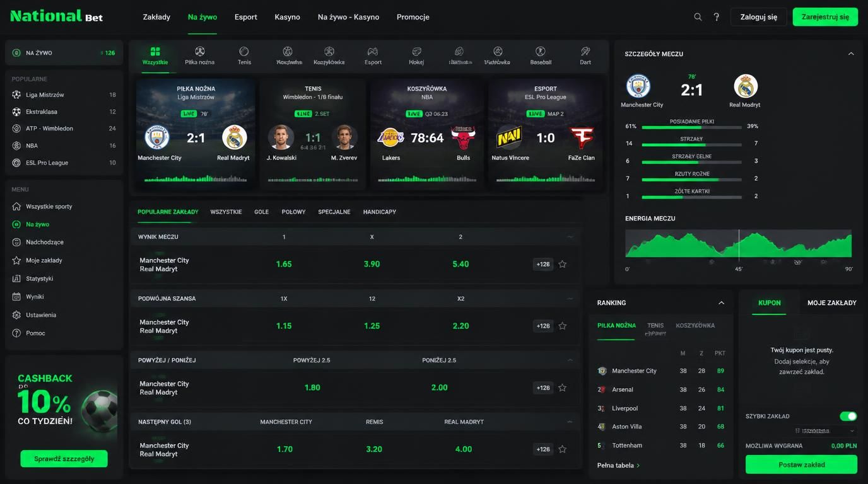Open the stake dropdown under Szybki zakład
Image resolution: width=868 pixels, height=484 pixels.
826,431
